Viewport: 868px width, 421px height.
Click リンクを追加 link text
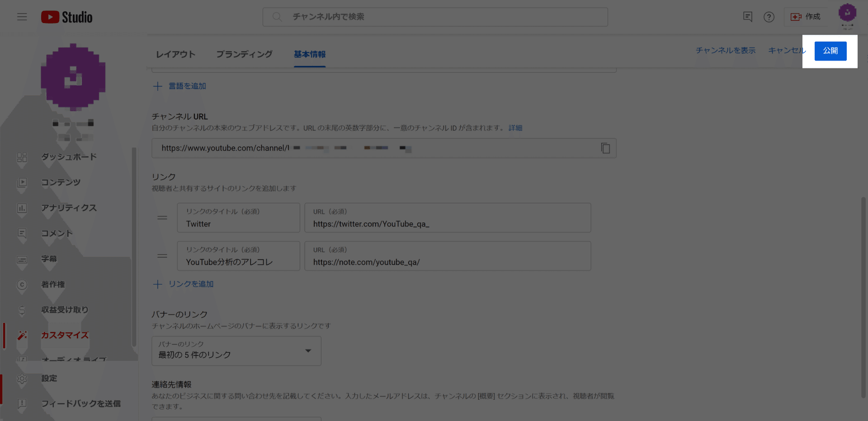click(191, 284)
